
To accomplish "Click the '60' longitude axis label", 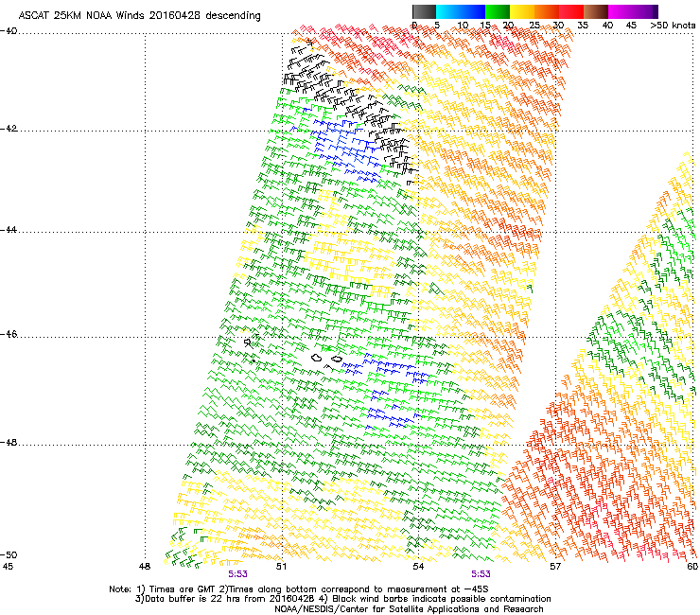I will pos(692,567).
